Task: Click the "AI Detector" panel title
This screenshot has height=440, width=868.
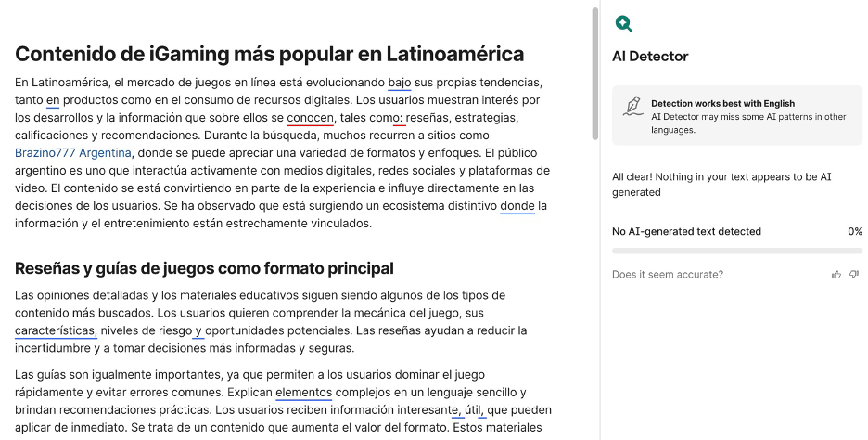Action: tap(650, 57)
